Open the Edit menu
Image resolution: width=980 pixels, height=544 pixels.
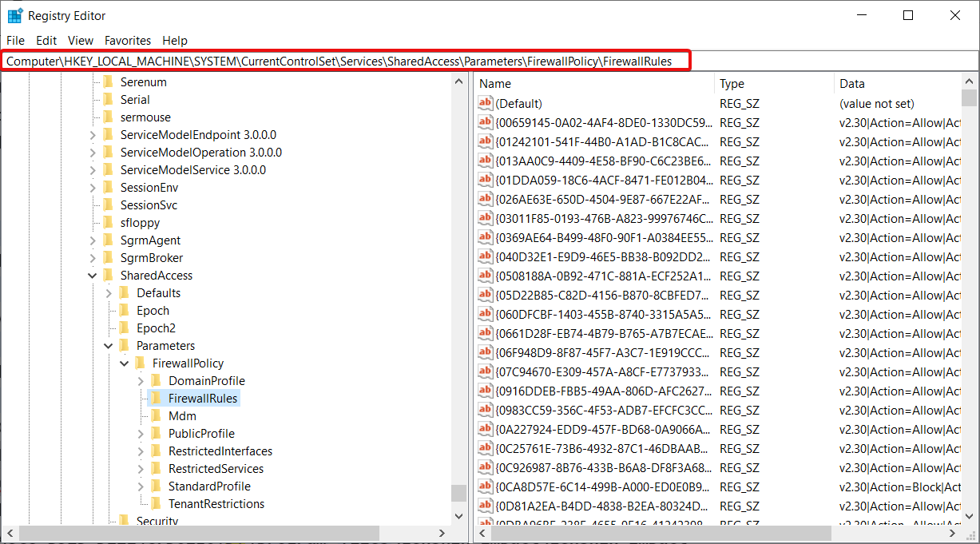[x=46, y=40]
